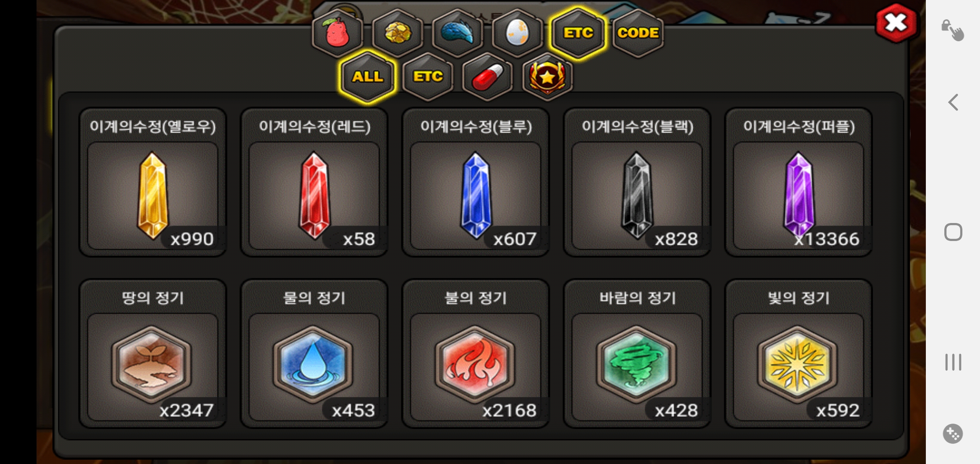Close the inventory with the red X
The width and height of the screenshot is (980, 464).
(x=896, y=23)
